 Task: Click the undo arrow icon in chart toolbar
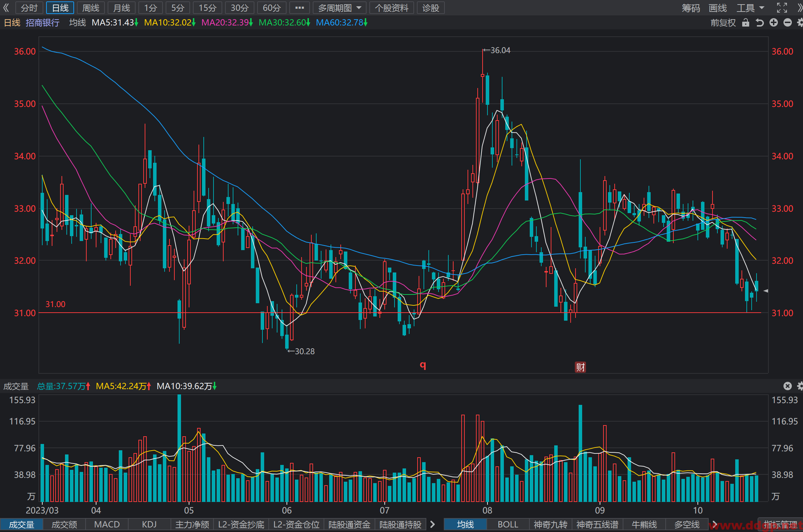pyautogui.click(x=759, y=23)
